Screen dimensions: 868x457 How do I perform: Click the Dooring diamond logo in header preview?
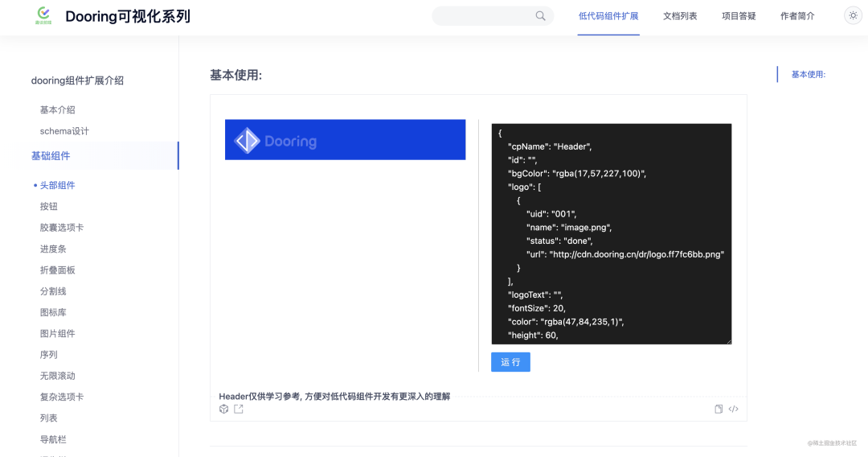pos(247,141)
